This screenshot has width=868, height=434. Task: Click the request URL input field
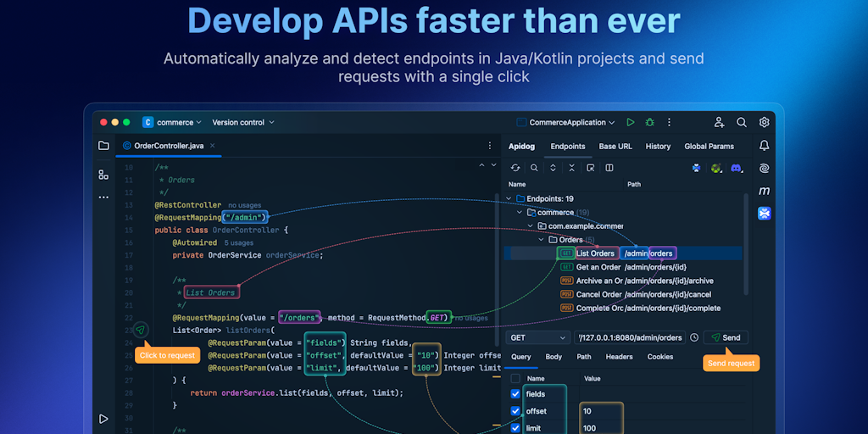[630, 337]
